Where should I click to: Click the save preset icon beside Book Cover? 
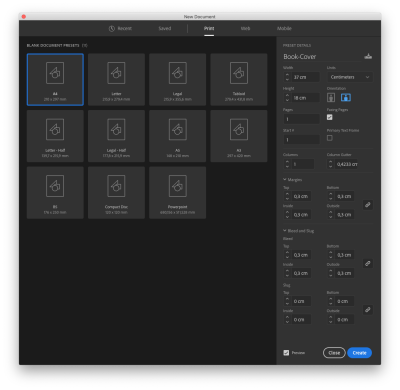(368, 56)
